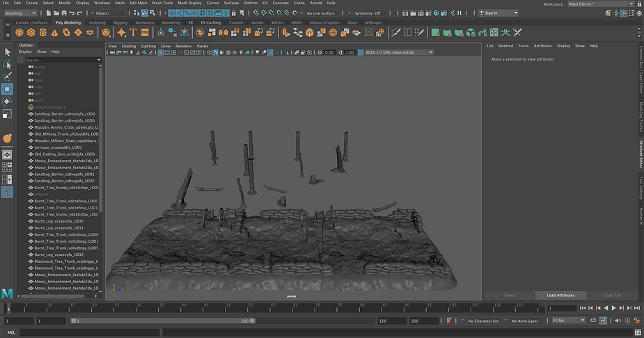Image resolution: width=644 pixels, height=338 pixels.
Task: Click the Open Scene folder icon
Action: (56, 13)
